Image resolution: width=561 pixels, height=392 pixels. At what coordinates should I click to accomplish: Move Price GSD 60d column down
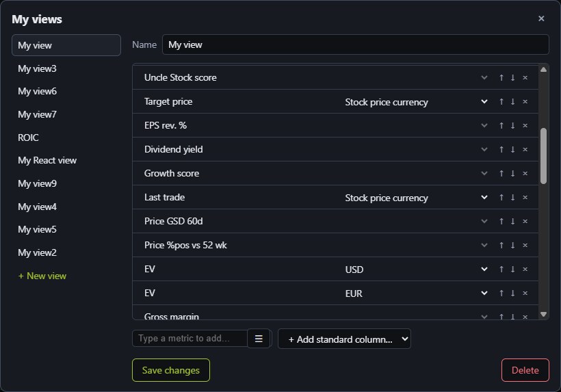(512, 222)
